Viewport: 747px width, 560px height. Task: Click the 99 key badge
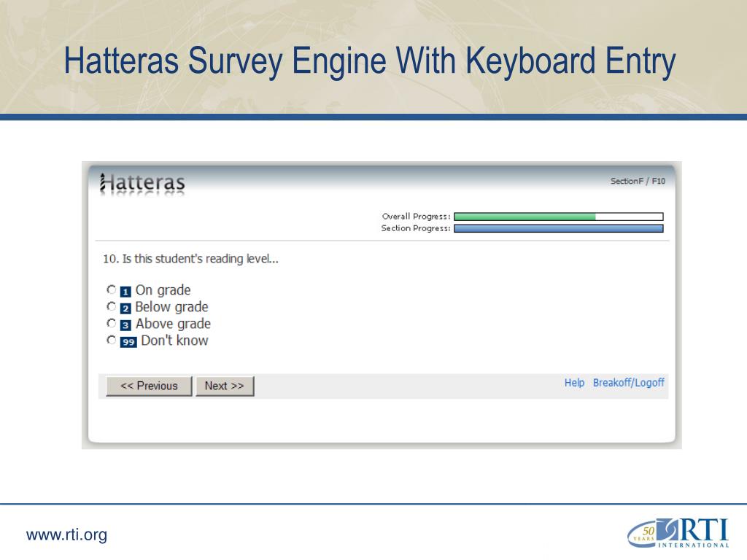pyautogui.click(x=128, y=342)
